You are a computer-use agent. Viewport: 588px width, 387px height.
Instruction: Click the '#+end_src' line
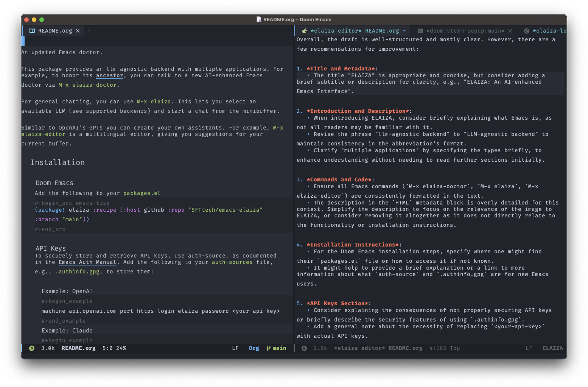click(x=50, y=229)
